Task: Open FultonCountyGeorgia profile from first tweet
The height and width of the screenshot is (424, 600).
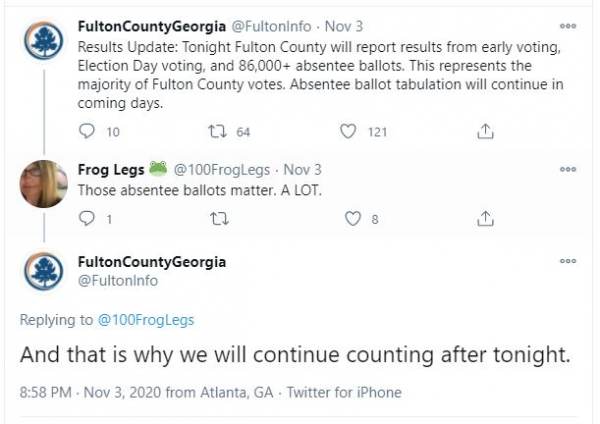Action: [x=152, y=26]
